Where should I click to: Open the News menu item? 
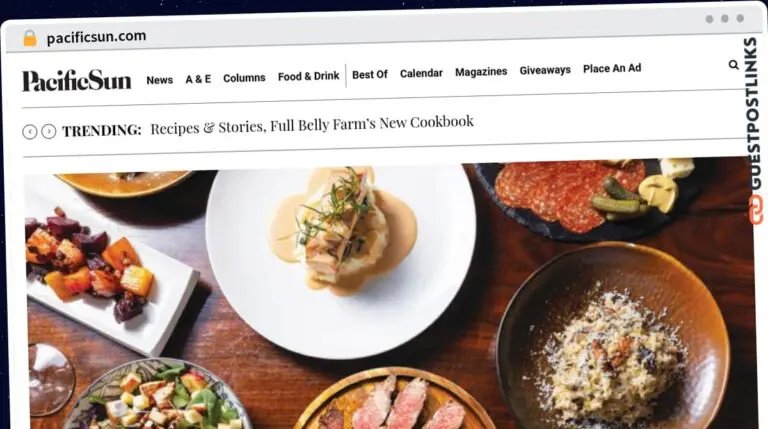[x=160, y=80]
